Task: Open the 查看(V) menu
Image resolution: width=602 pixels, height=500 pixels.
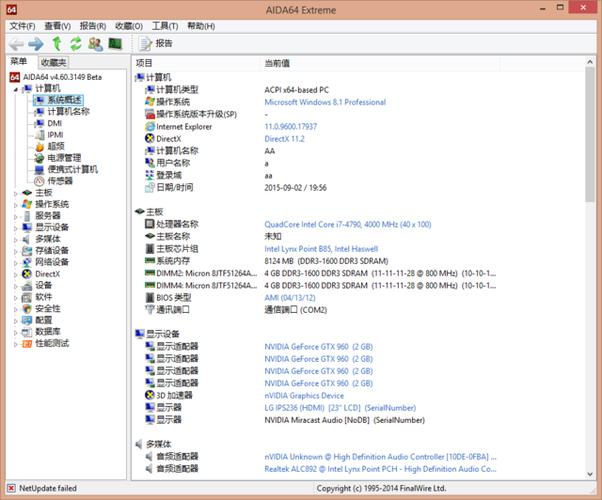Action: [58, 26]
